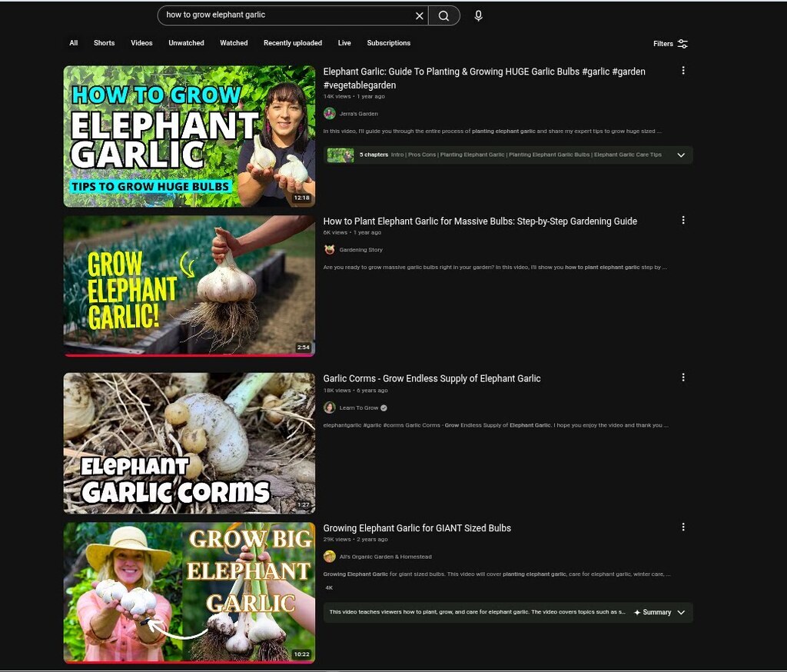The image size is (787, 672).
Task: Click the search magnifier button
Action: (x=443, y=15)
